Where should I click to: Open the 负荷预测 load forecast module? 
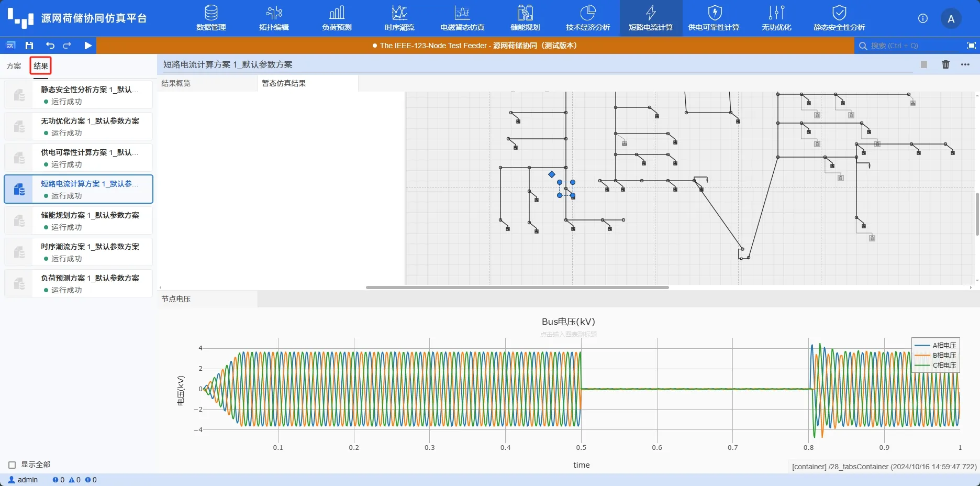pyautogui.click(x=337, y=18)
